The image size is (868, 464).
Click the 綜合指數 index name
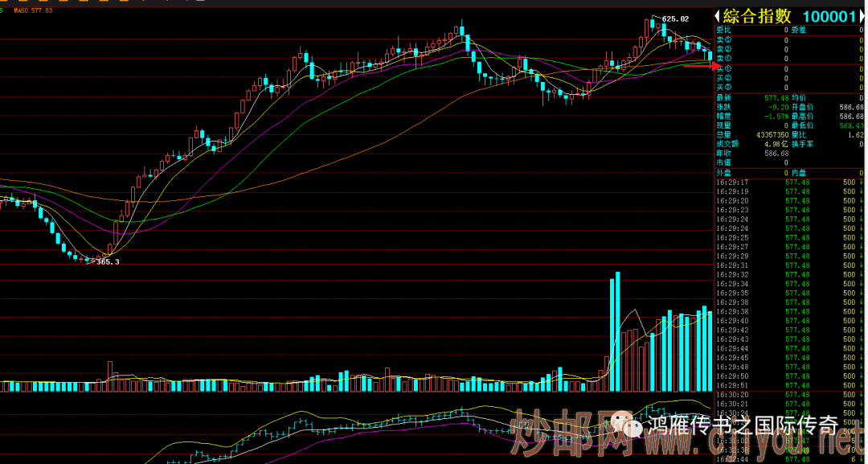tap(757, 16)
